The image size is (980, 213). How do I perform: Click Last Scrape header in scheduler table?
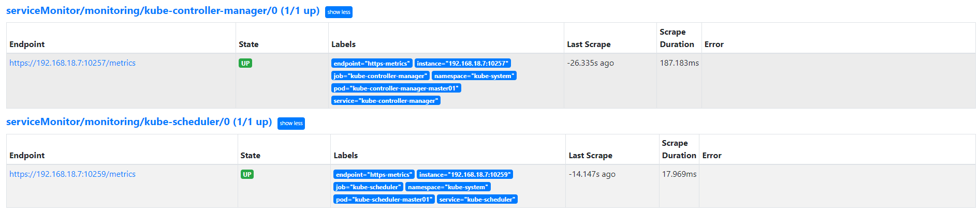pyautogui.click(x=591, y=156)
